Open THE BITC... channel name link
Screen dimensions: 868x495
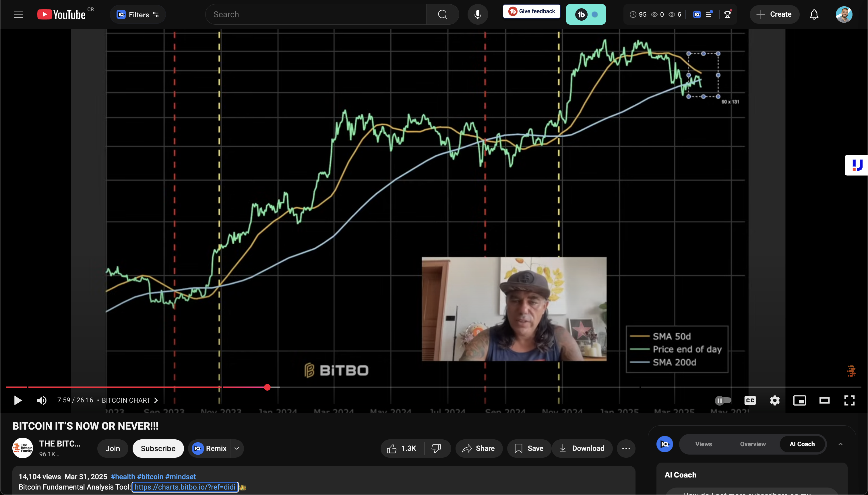59,444
